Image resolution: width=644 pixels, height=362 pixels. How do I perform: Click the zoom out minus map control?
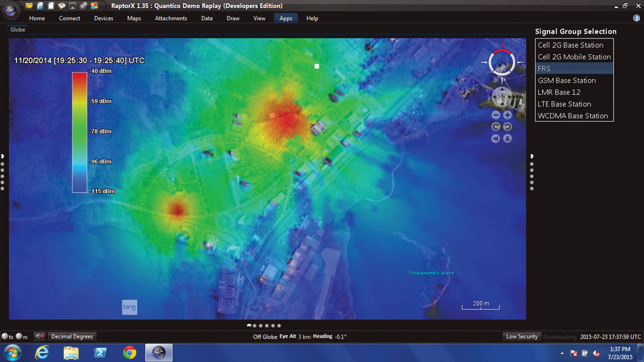coord(496,115)
